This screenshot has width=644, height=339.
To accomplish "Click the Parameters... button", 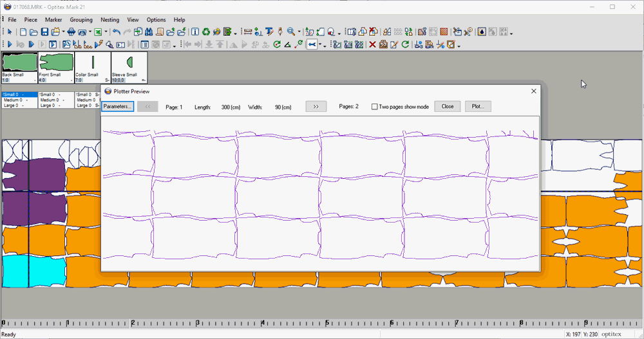I will click(117, 107).
